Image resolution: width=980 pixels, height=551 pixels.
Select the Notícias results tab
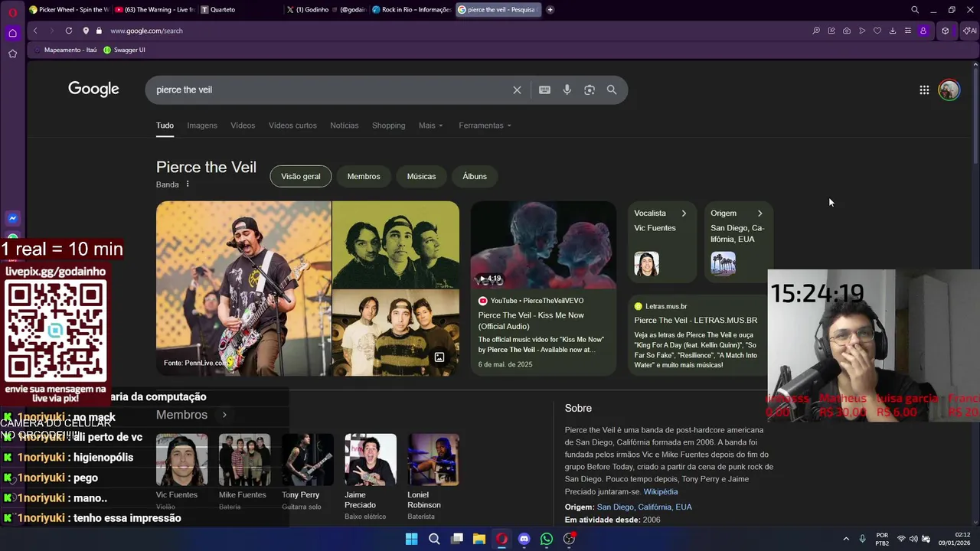pyautogui.click(x=345, y=126)
